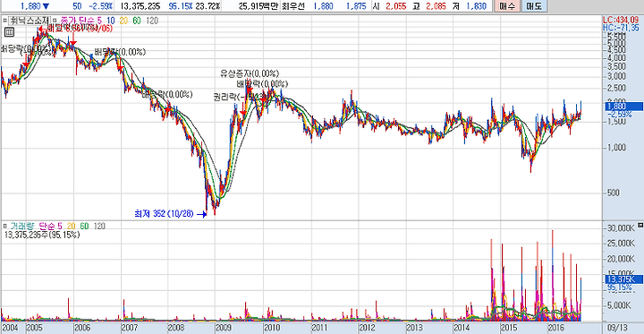The width and height of the screenshot is (644, 334).
Task: Toggle the square before 종가 단순 legend
Action: tap(55, 20)
